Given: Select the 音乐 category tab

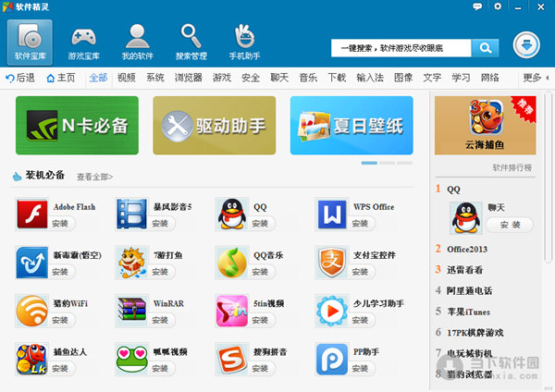Looking at the screenshot, I should pyautogui.click(x=308, y=78).
